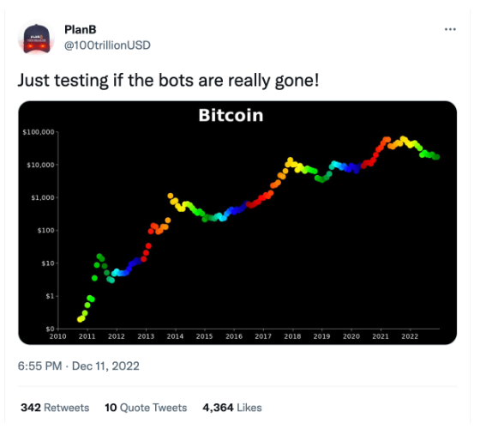The height and width of the screenshot is (429, 504).
Task: Click the 2018 x-axis label
Action: (292, 336)
